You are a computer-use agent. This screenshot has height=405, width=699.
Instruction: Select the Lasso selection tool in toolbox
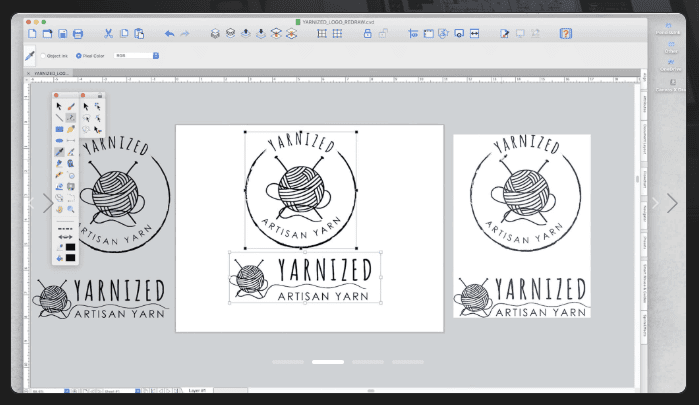59,198
